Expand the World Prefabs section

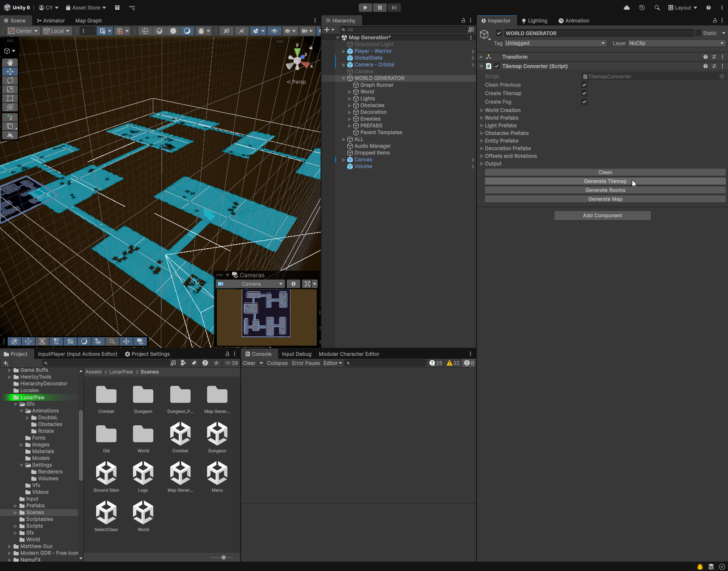tap(482, 118)
